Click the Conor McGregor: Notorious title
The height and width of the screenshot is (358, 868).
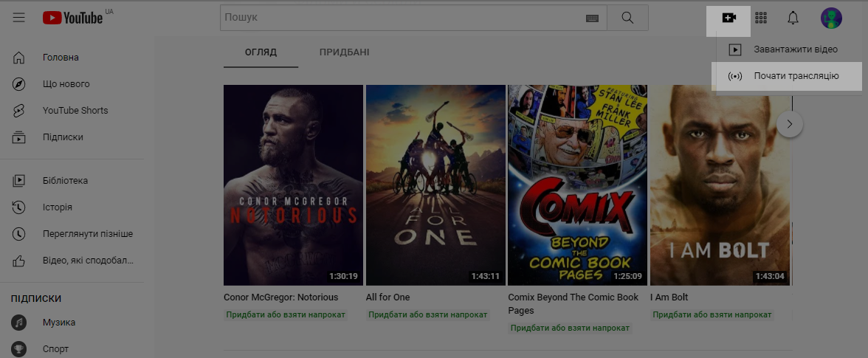(x=280, y=297)
